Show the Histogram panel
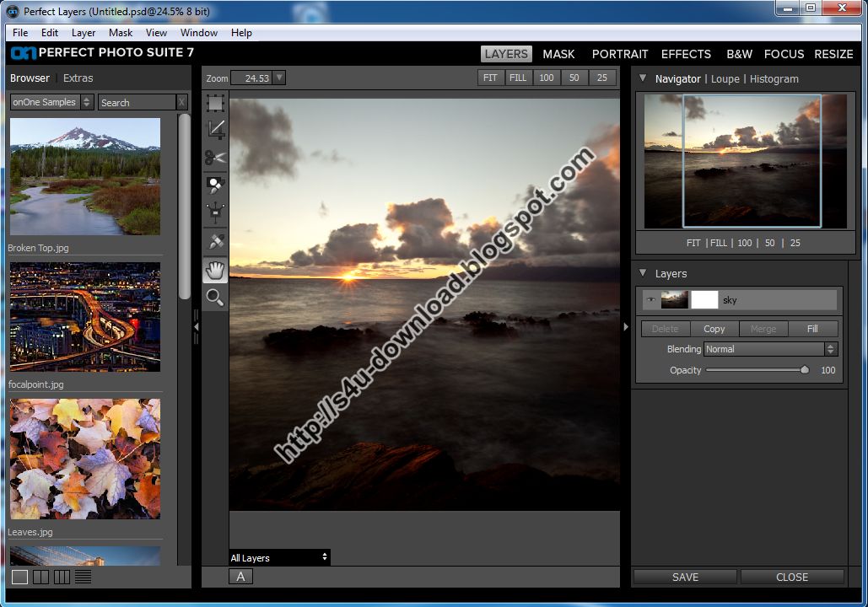 (x=774, y=78)
